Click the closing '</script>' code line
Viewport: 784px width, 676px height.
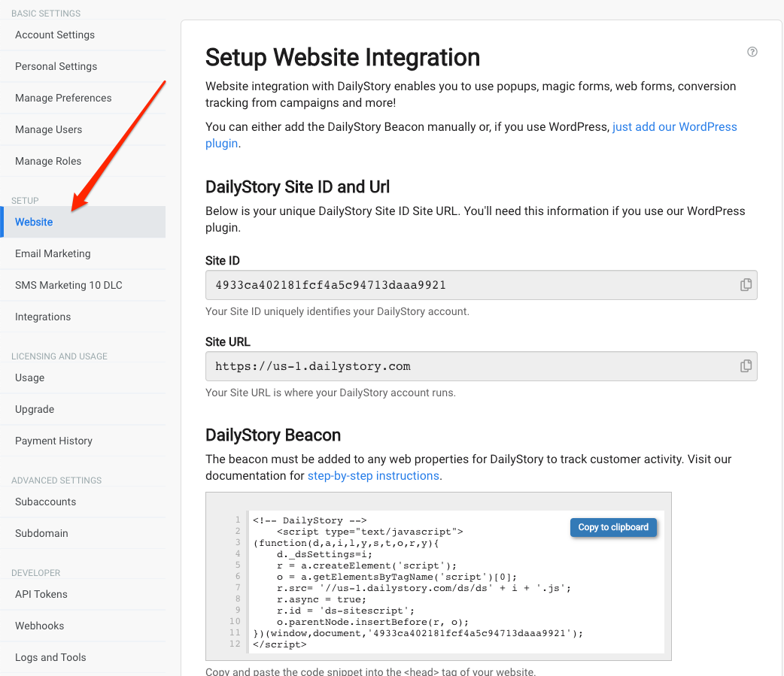[x=279, y=644]
